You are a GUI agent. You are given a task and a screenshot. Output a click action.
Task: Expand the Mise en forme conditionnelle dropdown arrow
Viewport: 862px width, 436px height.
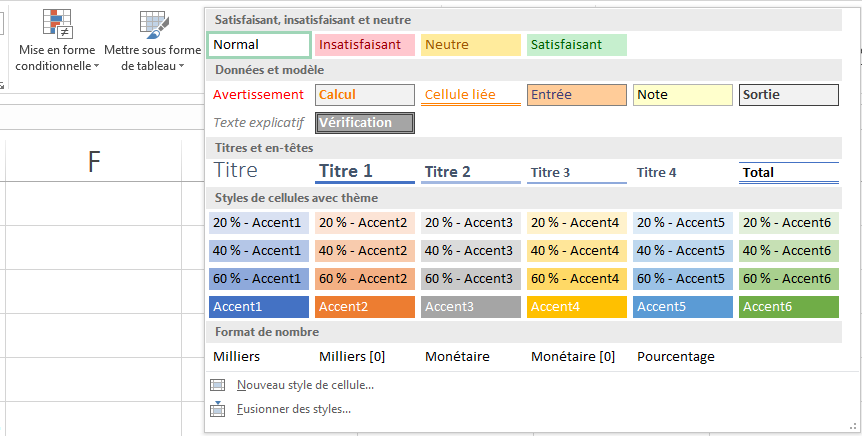point(97,67)
